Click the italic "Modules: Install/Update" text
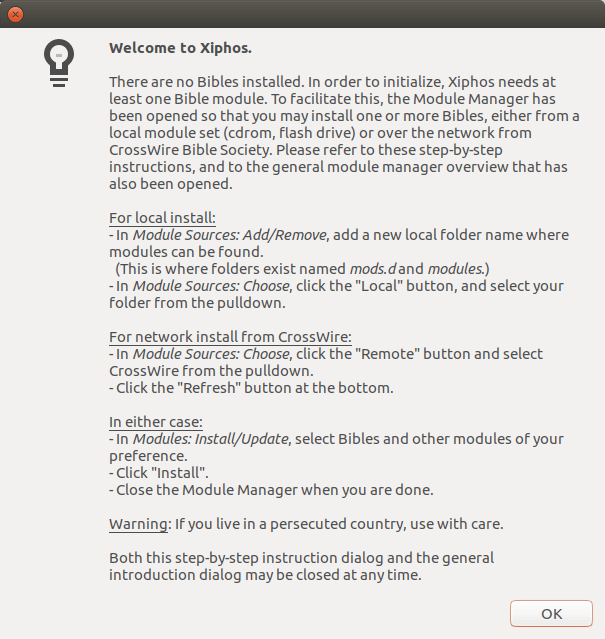Screen dimensions: 605x639 211,439
